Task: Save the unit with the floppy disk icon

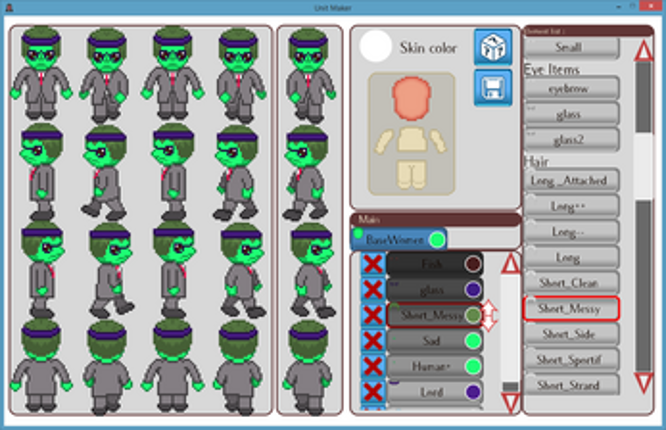Action: point(493,88)
